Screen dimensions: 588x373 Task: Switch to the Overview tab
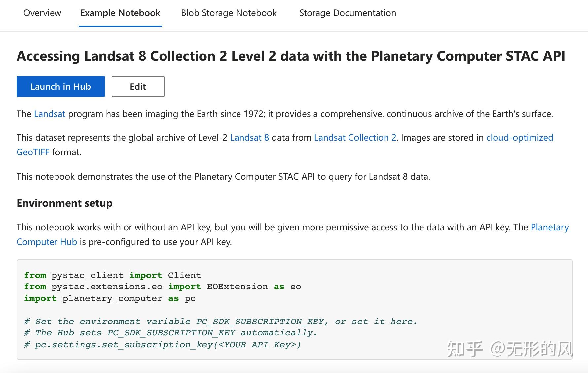(x=42, y=13)
